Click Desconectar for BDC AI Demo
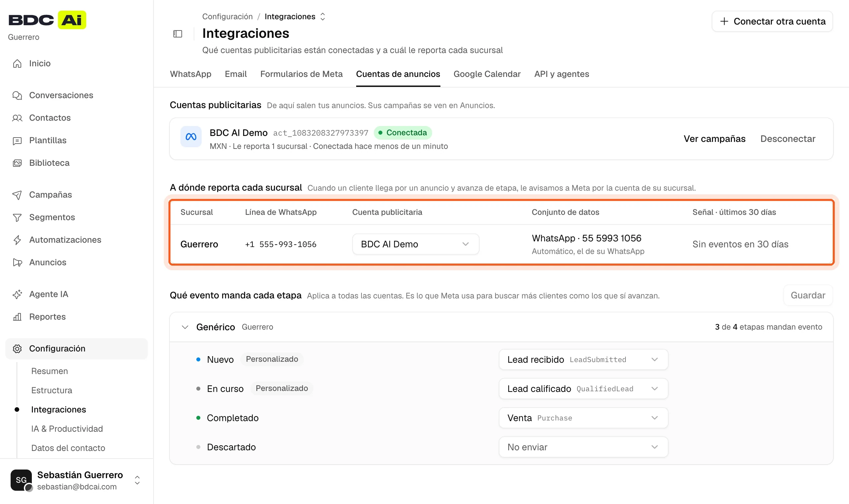The height and width of the screenshot is (504, 849). pos(788,139)
